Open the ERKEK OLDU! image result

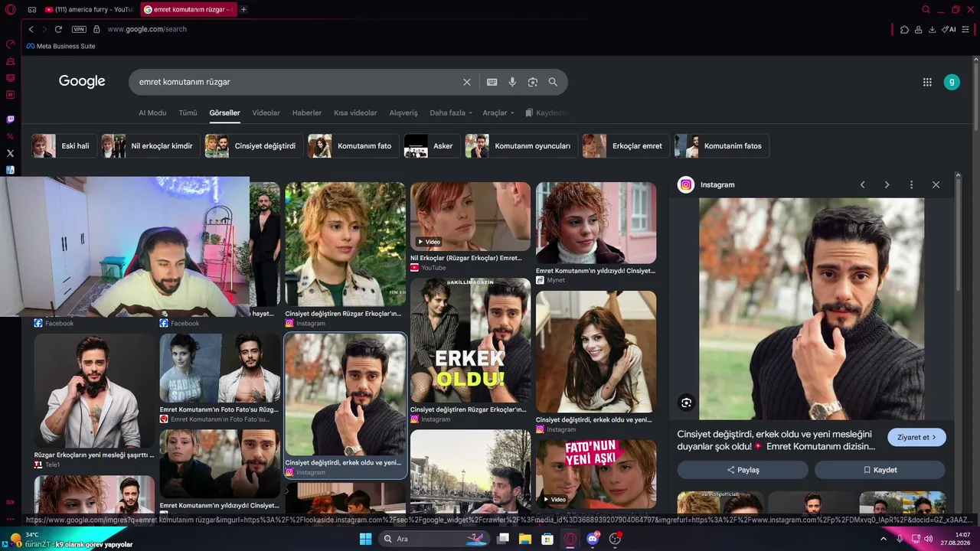[470, 341]
